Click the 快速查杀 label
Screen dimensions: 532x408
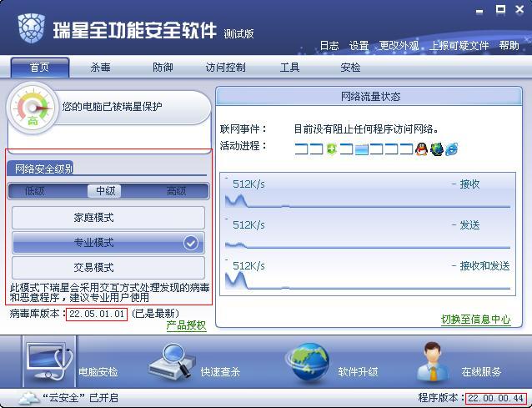(x=220, y=372)
